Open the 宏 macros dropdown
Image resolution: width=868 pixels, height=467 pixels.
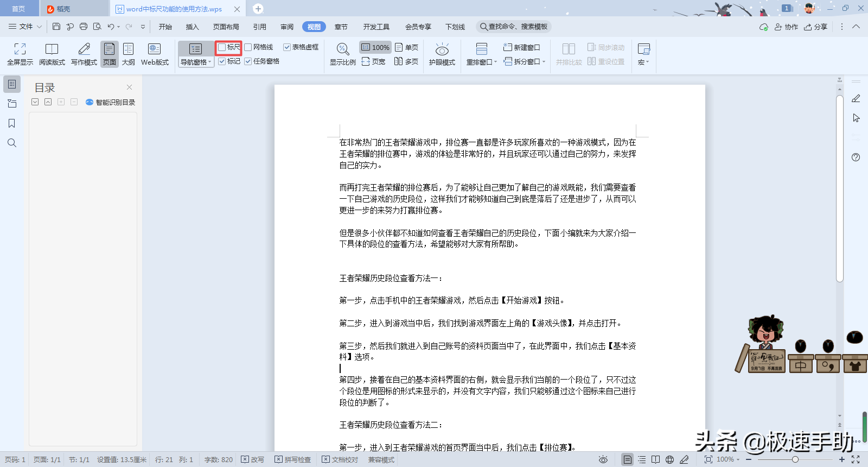[x=643, y=62]
